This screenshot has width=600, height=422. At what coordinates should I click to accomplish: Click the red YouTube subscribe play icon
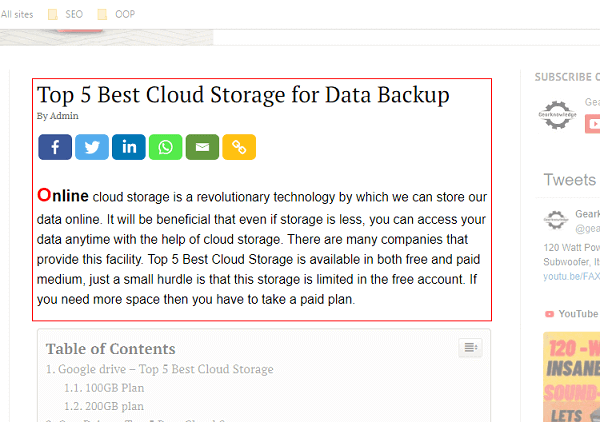pos(593,124)
